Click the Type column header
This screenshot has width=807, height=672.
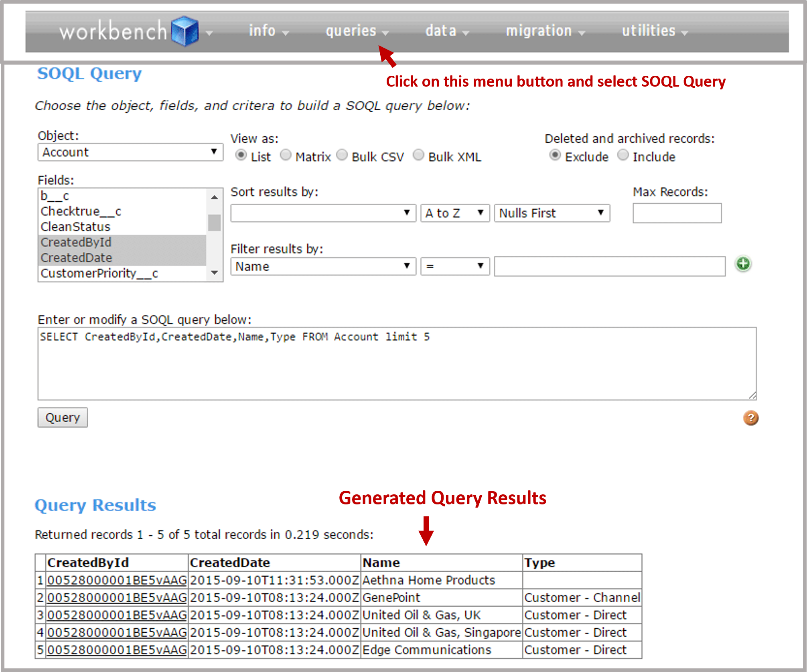(582, 563)
